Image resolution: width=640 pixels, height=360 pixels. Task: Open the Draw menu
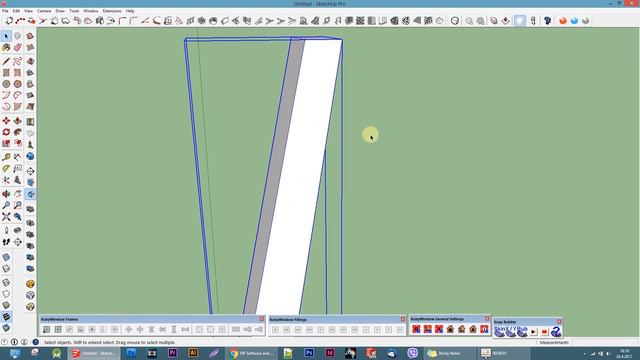pyautogui.click(x=60, y=11)
